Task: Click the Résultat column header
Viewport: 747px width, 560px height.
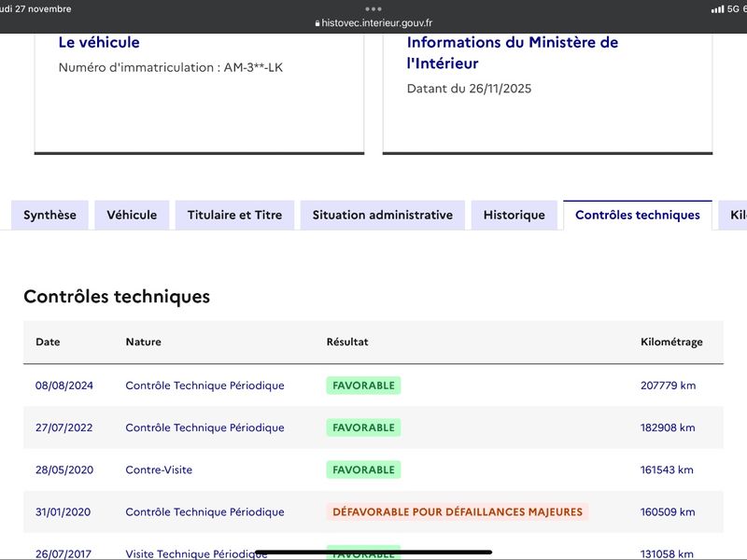Action: click(347, 342)
